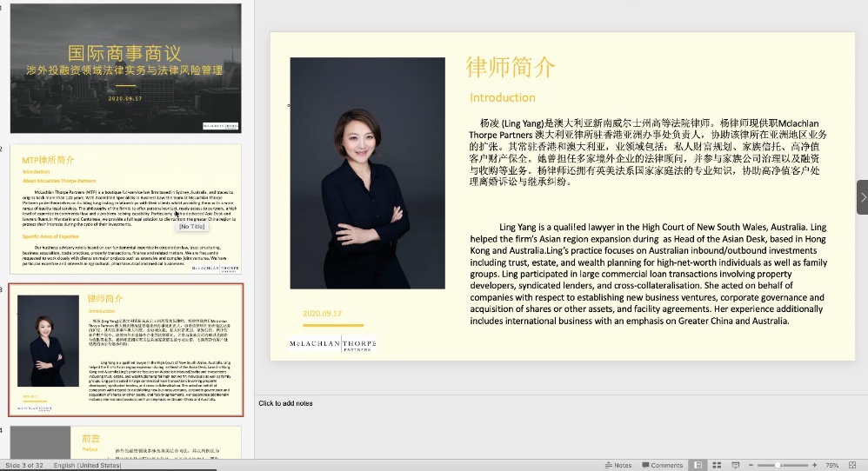
Task: Click the zoom in plus icon
Action: click(815, 465)
